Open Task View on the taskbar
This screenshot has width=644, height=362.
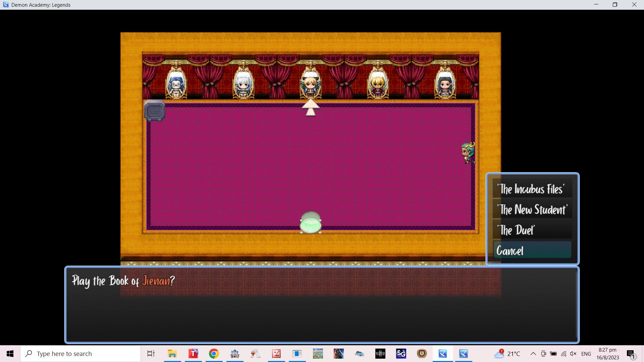[x=151, y=354]
